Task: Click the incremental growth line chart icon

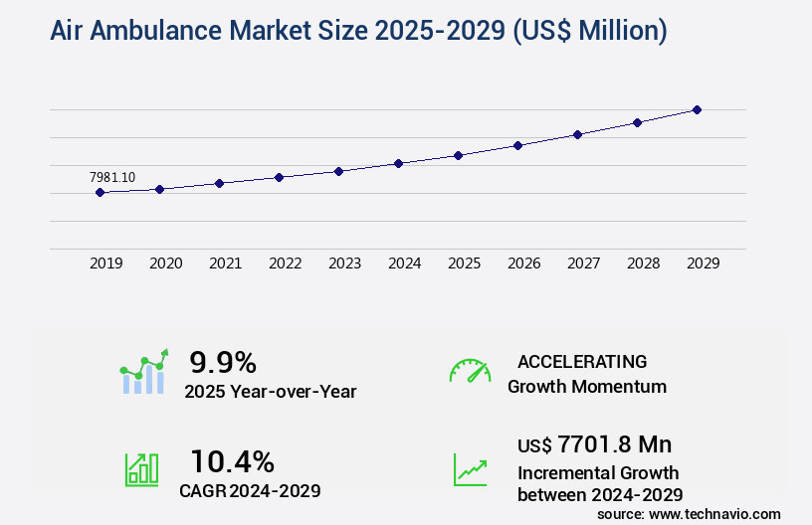Action: 470,468
